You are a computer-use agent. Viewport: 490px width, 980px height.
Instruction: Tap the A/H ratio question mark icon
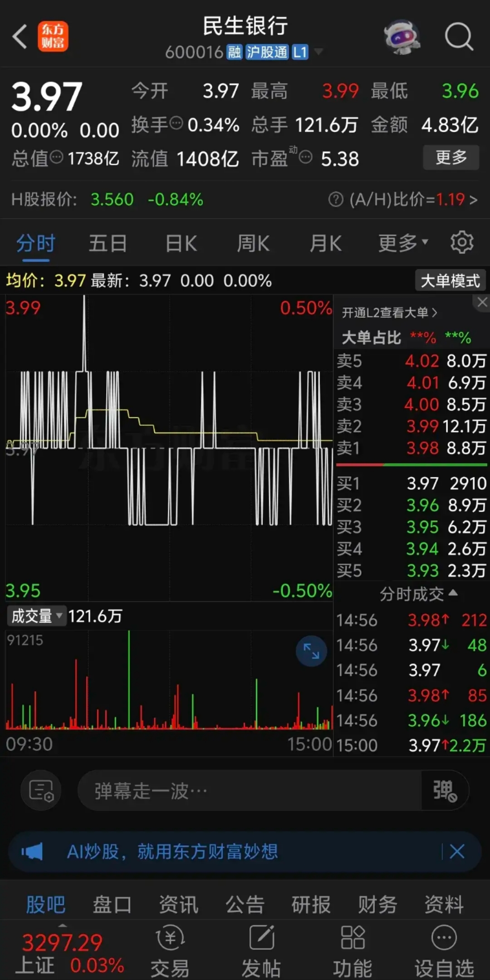point(336,199)
